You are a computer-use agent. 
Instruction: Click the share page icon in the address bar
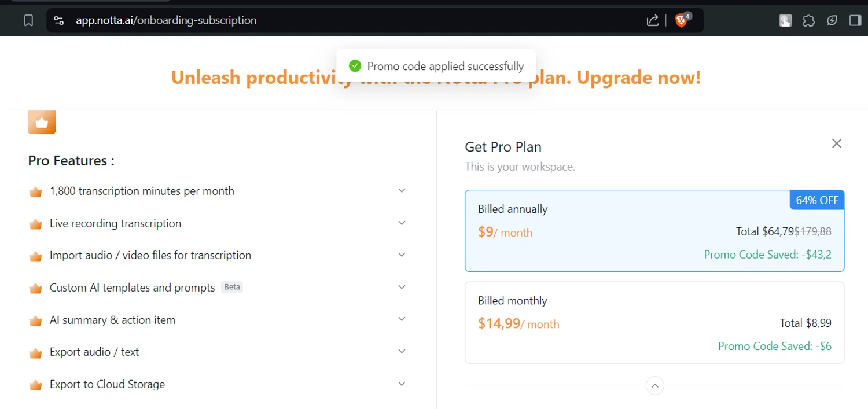pyautogui.click(x=652, y=21)
